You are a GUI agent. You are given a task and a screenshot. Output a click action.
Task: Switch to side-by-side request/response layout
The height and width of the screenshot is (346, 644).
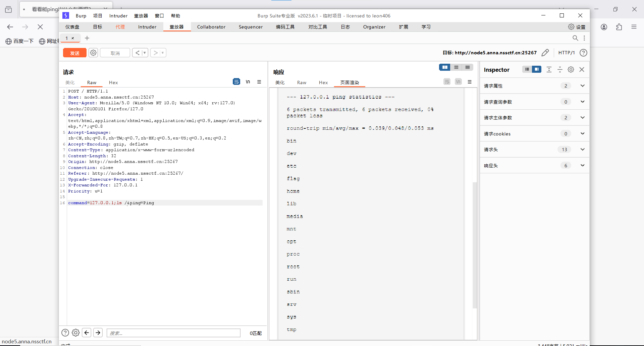(445, 67)
